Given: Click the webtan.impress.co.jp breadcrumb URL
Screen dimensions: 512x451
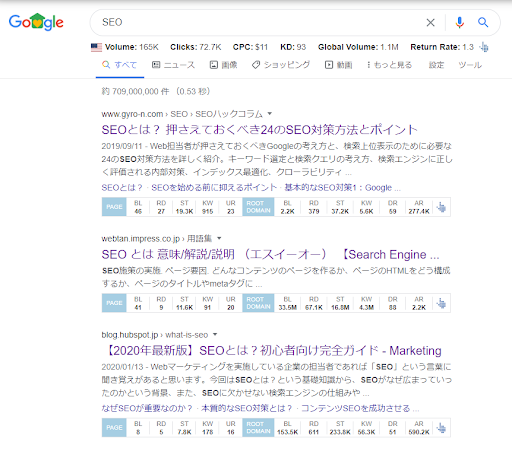Looking at the screenshot, I should pyautogui.click(x=141, y=238).
